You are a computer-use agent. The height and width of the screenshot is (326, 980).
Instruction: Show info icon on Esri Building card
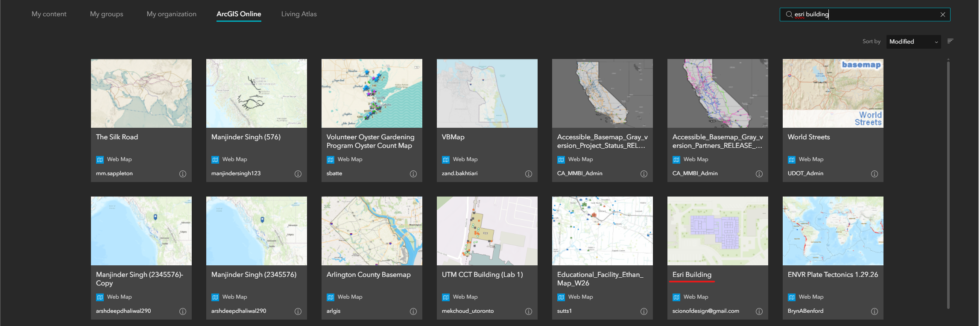pos(759,311)
